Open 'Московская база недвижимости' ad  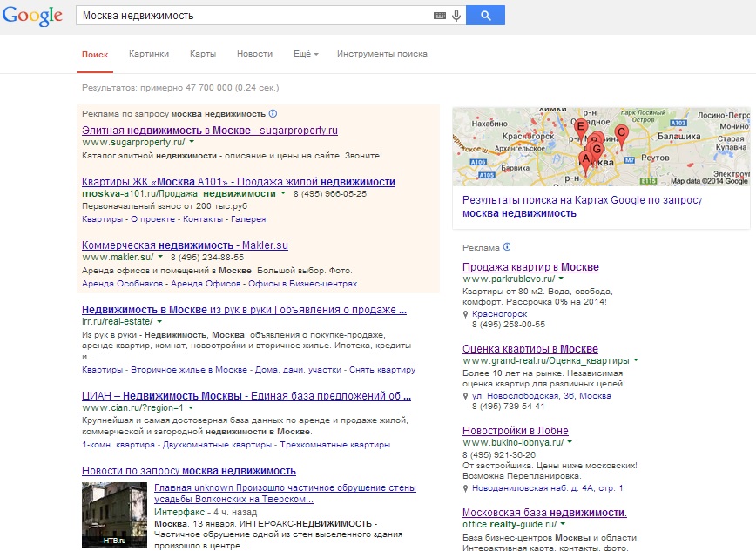point(544,513)
